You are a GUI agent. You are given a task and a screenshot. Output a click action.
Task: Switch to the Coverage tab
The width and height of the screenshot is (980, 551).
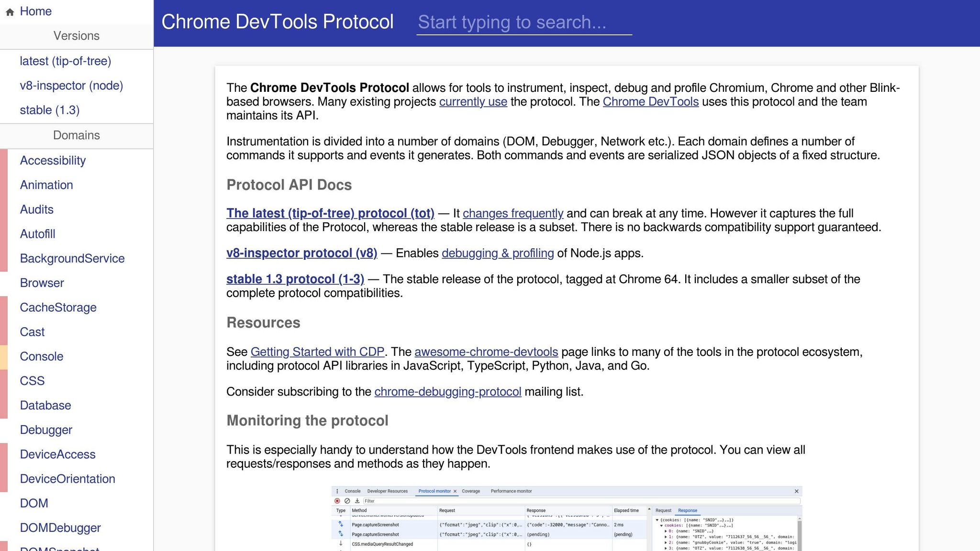pos(471,491)
